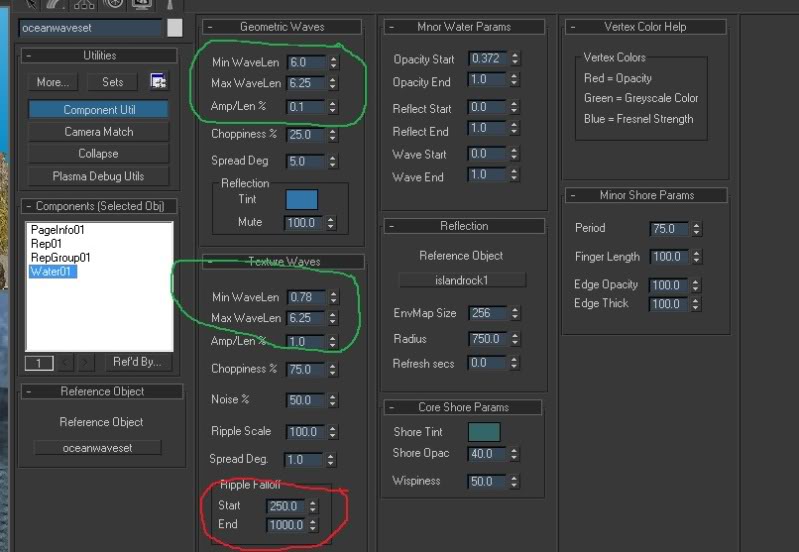The width and height of the screenshot is (799, 552).
Task: Click the Period field 75.0
Action: point(670,229)
